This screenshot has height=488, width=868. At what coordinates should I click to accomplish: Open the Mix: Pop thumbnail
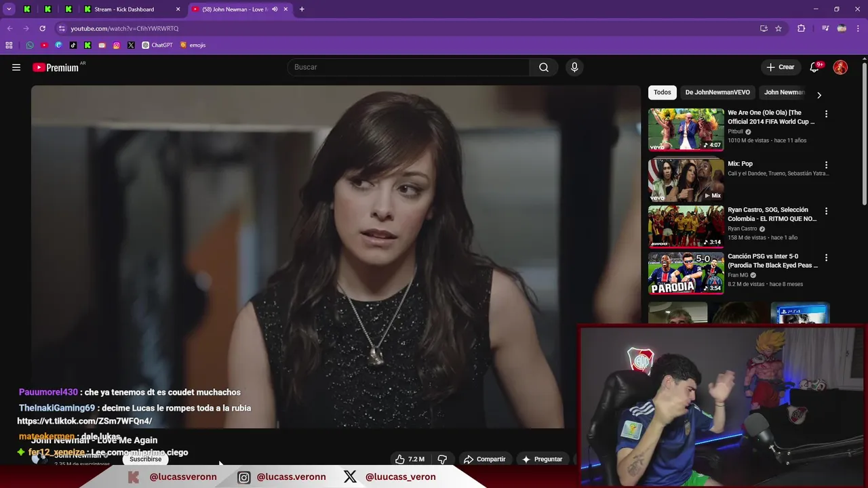pos(686,180)
